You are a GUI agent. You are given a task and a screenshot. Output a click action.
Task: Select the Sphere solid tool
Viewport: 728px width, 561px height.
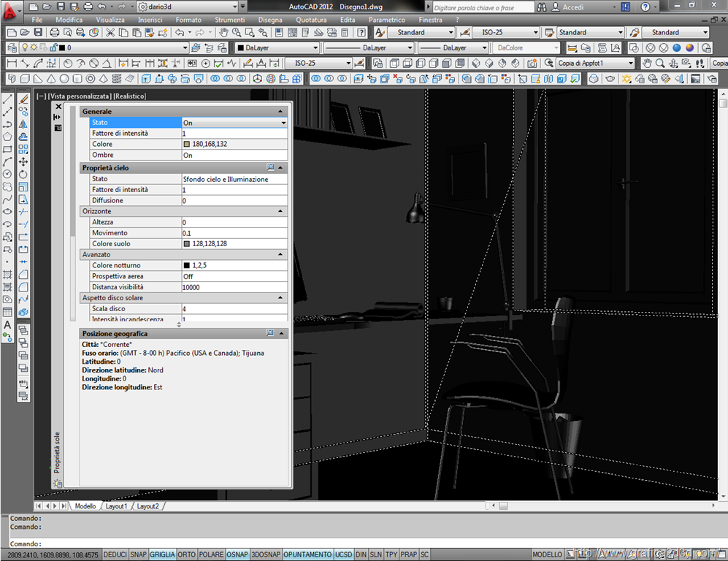64,79
